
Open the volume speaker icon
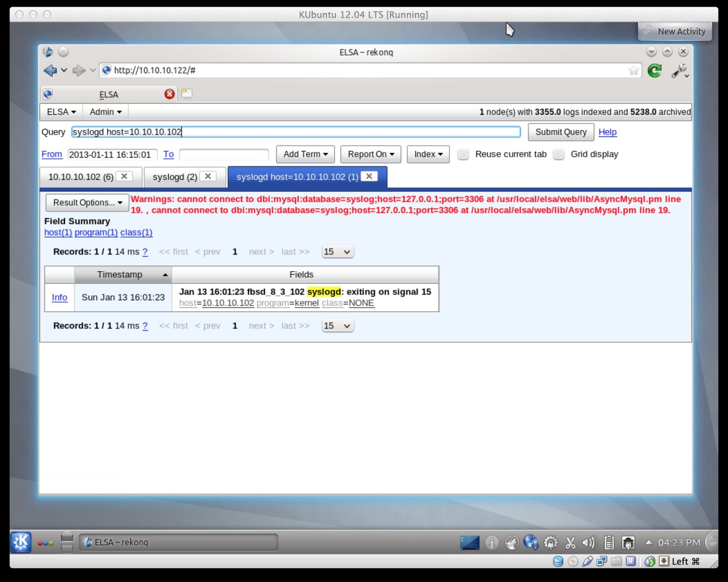pos(589,542)
